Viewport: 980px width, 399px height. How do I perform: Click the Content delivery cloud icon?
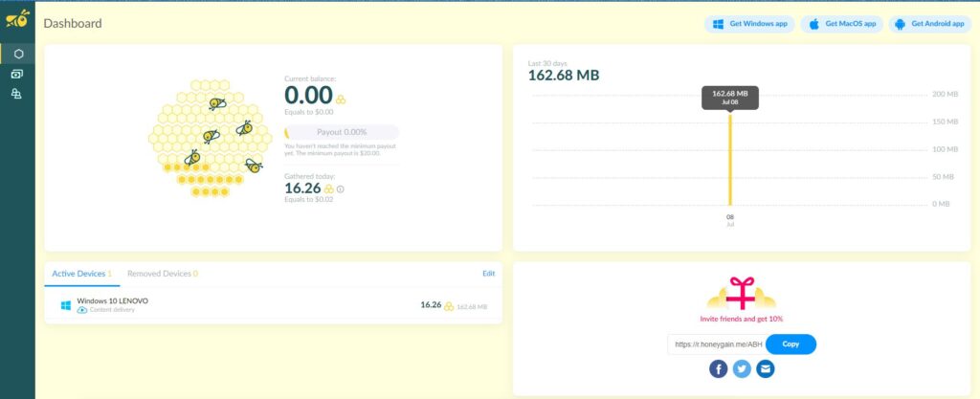82,310
